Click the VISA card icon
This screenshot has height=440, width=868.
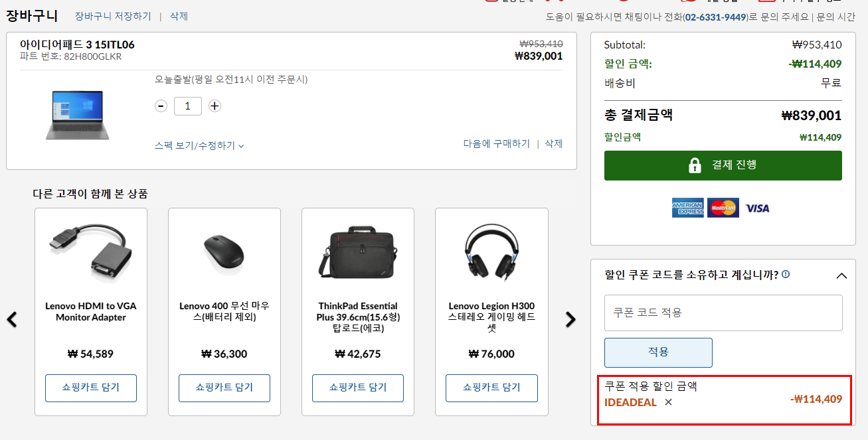(x=757, y=208)
